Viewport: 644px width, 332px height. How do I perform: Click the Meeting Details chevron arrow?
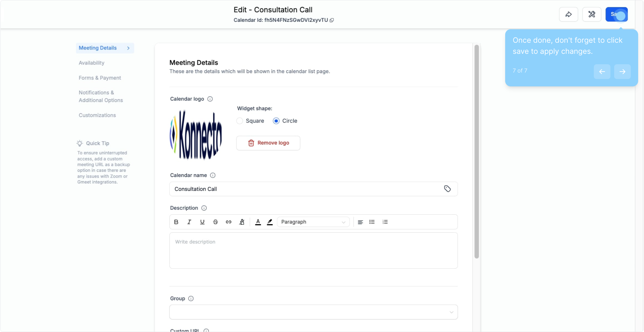tap(128, 48)
